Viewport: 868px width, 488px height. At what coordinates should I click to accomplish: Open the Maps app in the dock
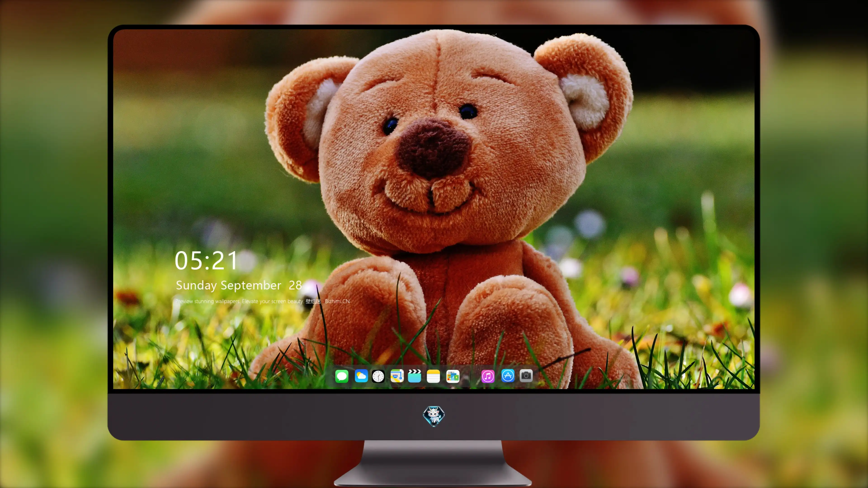pyautogui.click(x=397, y=376)
